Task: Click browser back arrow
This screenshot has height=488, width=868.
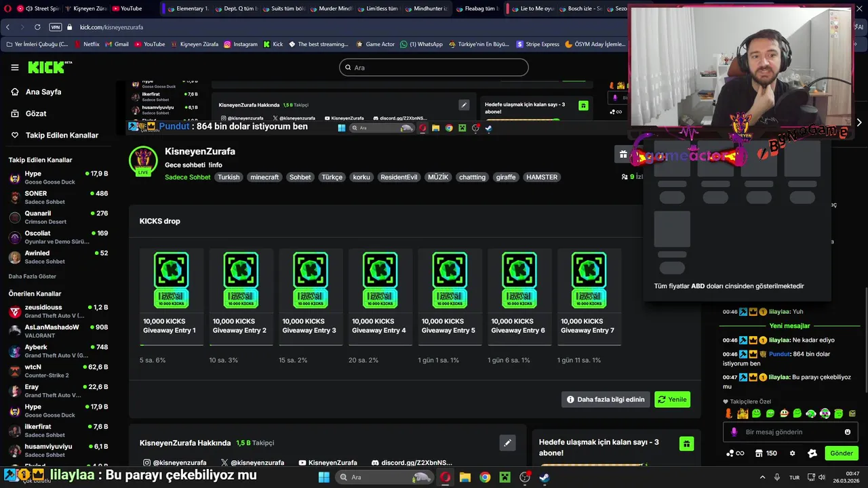Action: point(8,27)
